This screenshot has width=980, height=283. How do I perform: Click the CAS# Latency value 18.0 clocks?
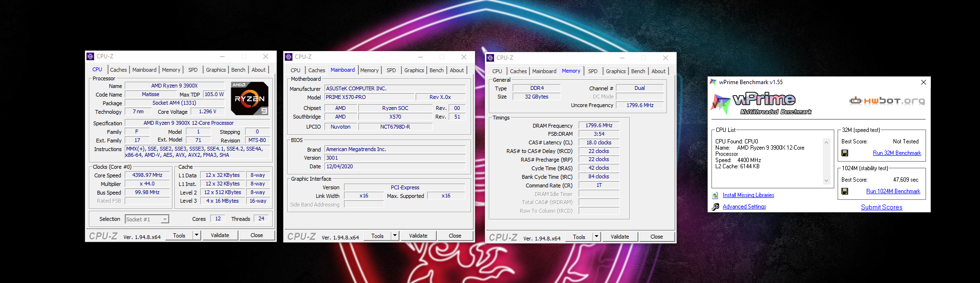tap(599, 142)
